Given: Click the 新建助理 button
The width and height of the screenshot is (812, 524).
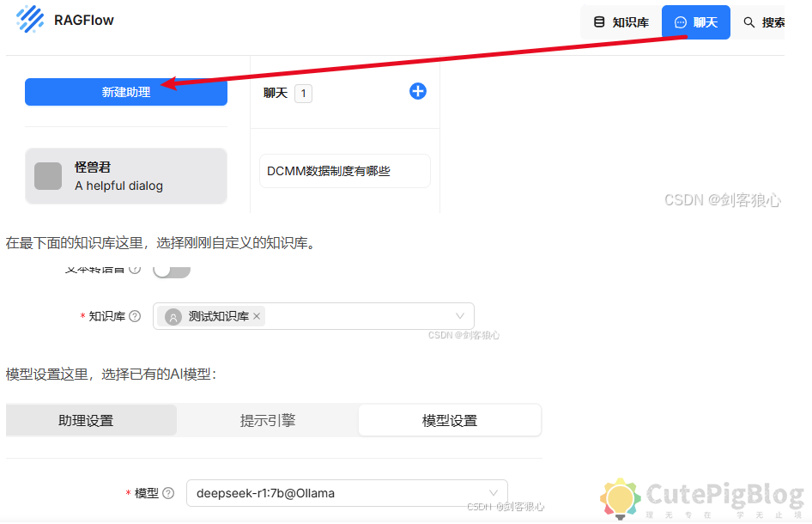Looking at the screenshot, I should (x=125, y=92).
